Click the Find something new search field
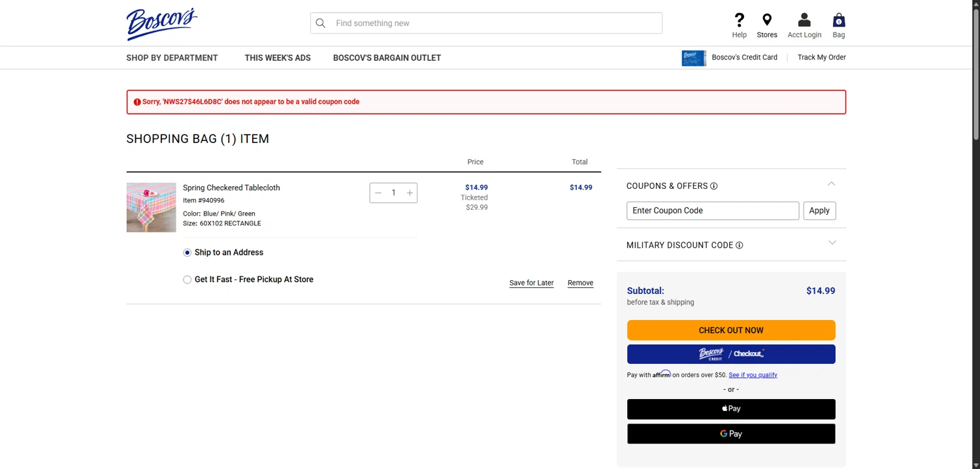 point(486,23)
